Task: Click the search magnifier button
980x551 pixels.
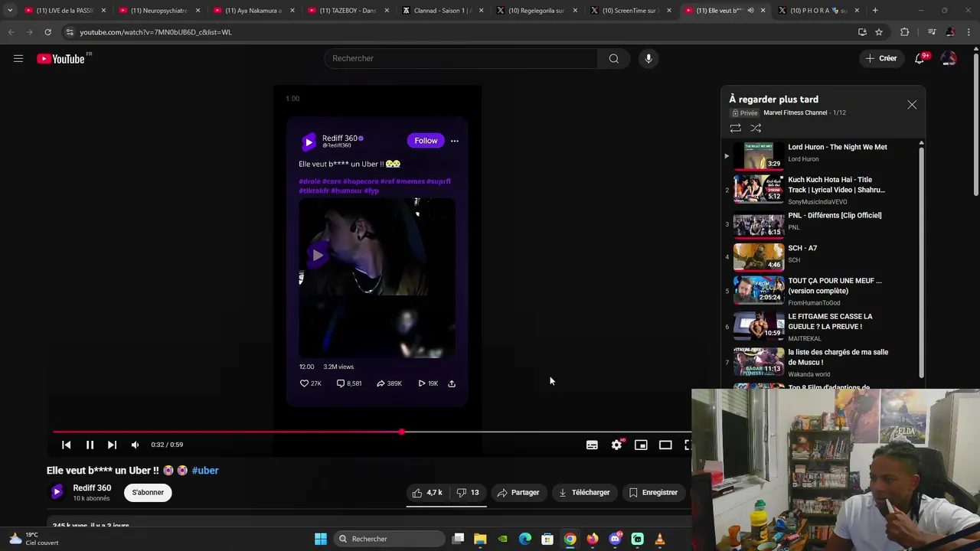Action: [x=613, y=58]
